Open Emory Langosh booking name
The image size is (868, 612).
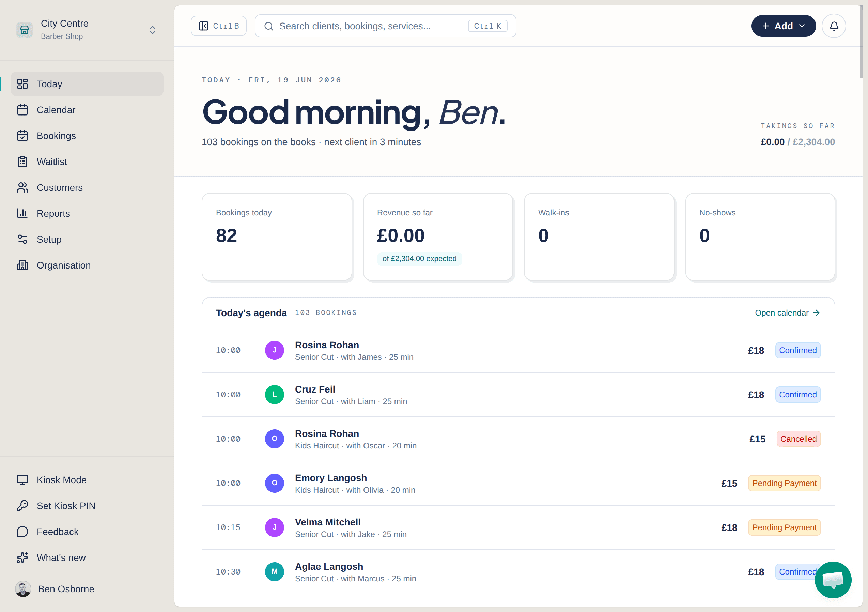(331, 478)
